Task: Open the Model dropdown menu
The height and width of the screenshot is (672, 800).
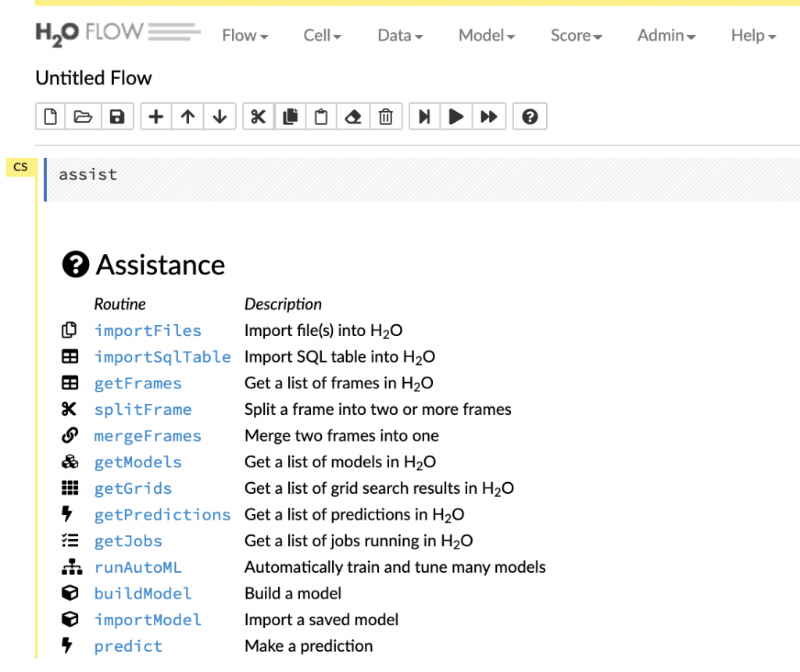Action: click(486, 35)
